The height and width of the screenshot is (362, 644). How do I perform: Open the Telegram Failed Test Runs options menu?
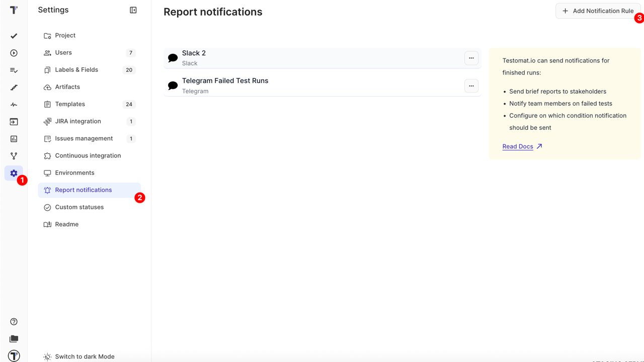coord(471,85)
